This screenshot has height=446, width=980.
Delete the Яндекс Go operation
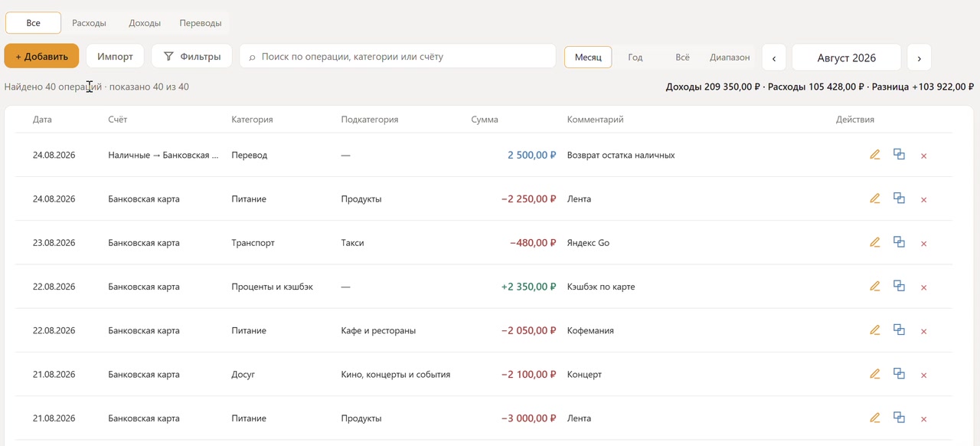pyautogui.click(x=923, y=243)
